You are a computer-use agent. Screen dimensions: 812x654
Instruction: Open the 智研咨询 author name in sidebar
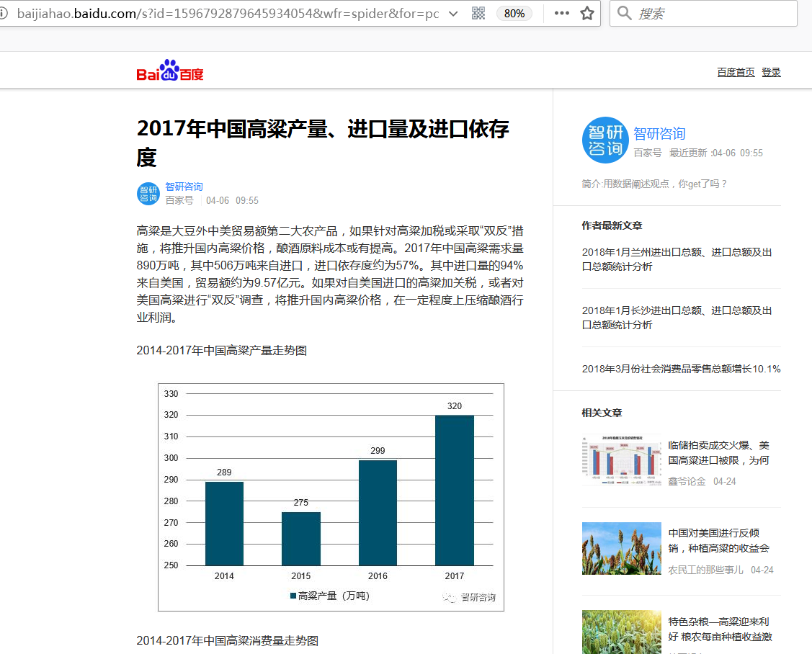pos(659,133)
